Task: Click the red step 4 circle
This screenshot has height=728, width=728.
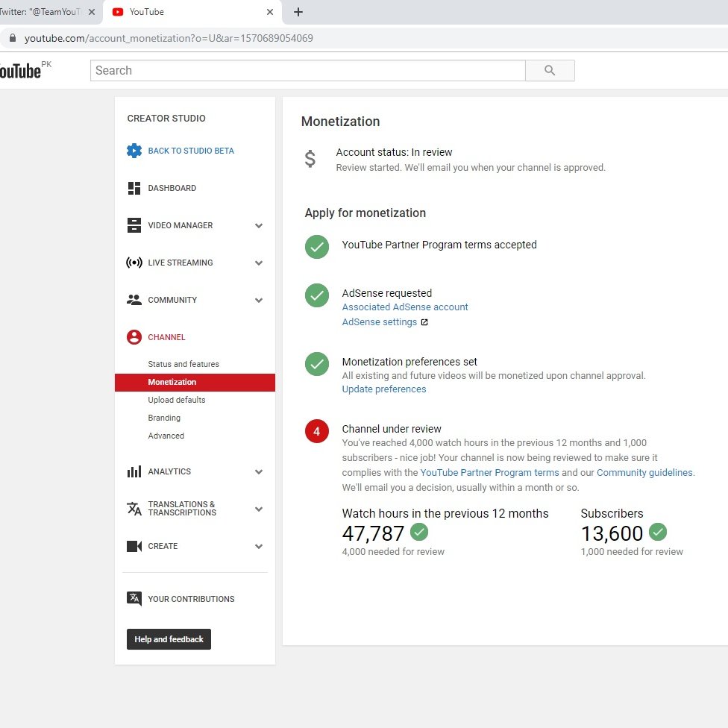Action: click(317, 431)
